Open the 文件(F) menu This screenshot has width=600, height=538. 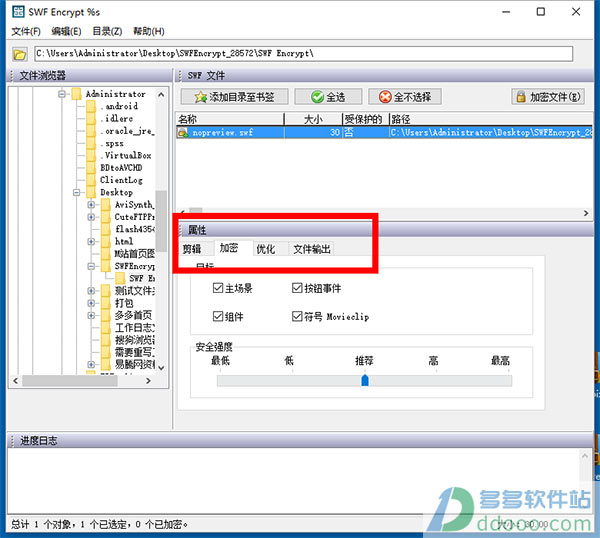click(x=26, y=31)
